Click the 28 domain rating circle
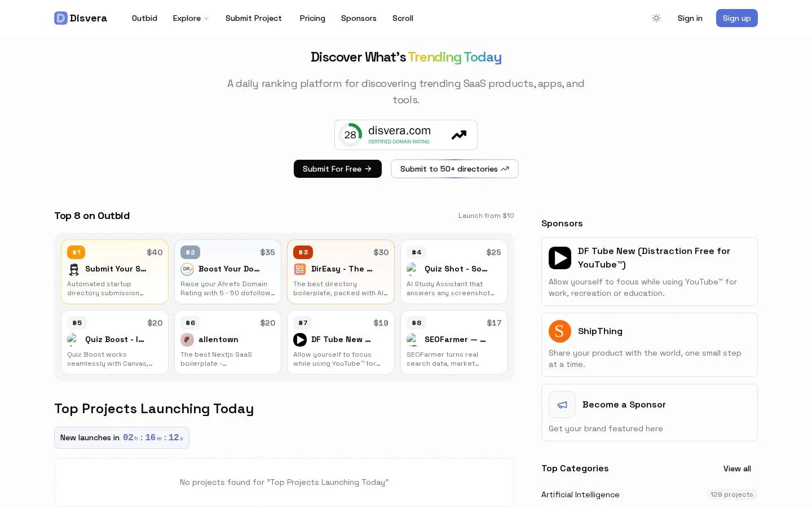 pos(350,135)
